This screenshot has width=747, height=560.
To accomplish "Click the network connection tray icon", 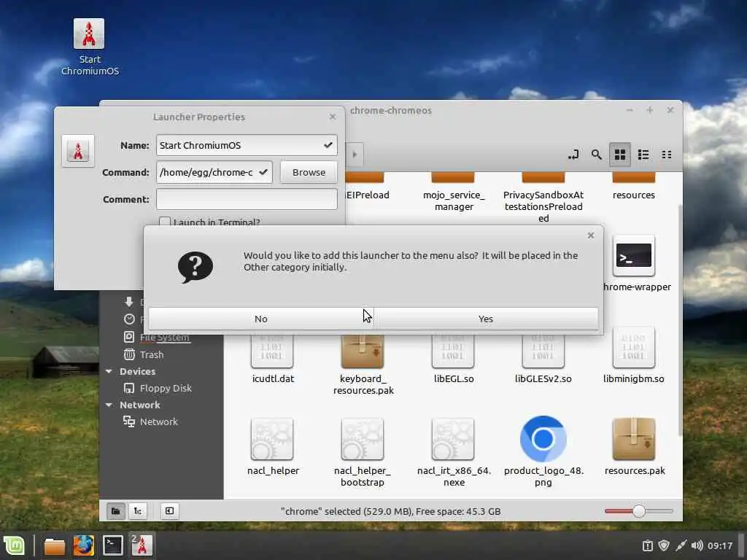I will pyautogui.click(x=681, y=545).
